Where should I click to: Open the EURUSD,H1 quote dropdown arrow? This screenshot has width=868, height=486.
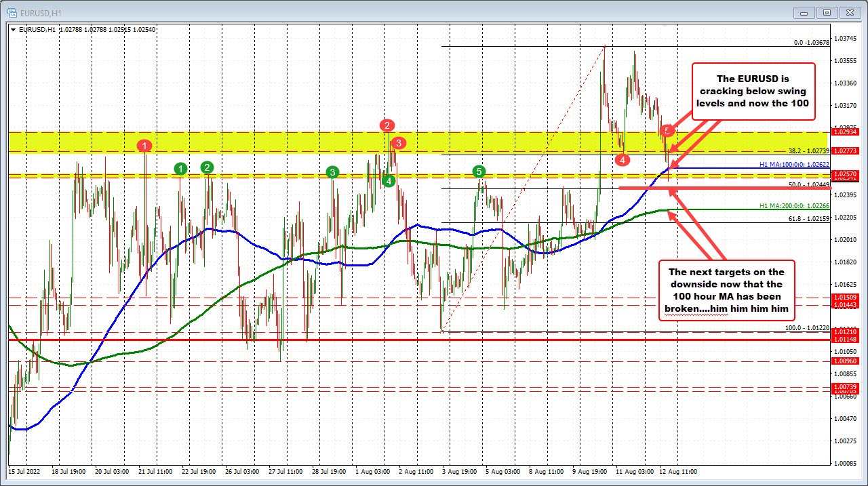point(13,29)
